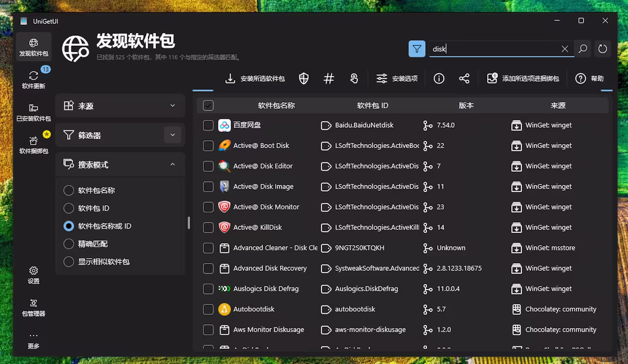Click the package ID 'aws-monitor-diskusage'
628x364 pixels.
coord(370,330)
